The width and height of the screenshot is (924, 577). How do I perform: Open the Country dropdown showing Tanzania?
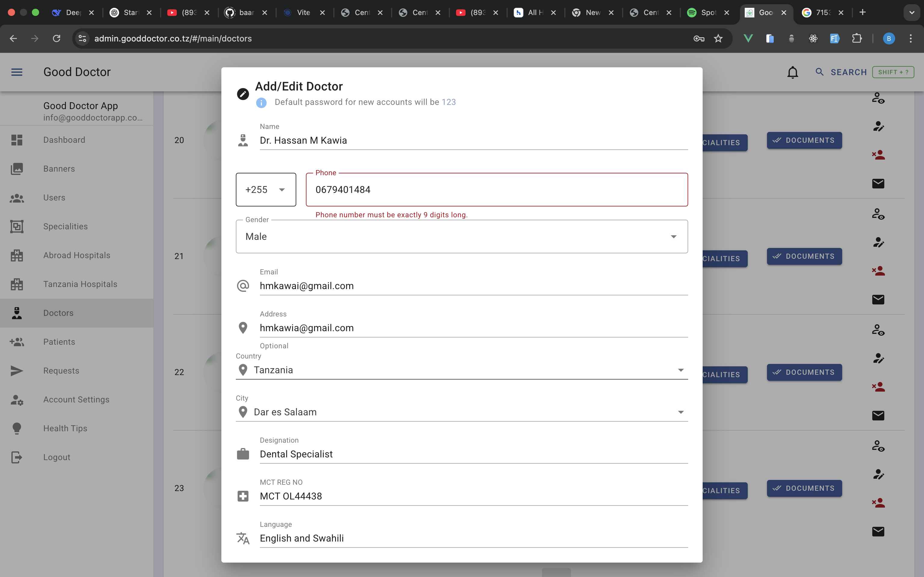(462, 370)
